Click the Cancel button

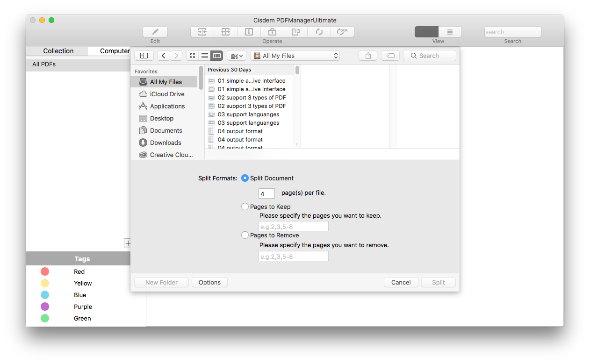coord(401,282)
